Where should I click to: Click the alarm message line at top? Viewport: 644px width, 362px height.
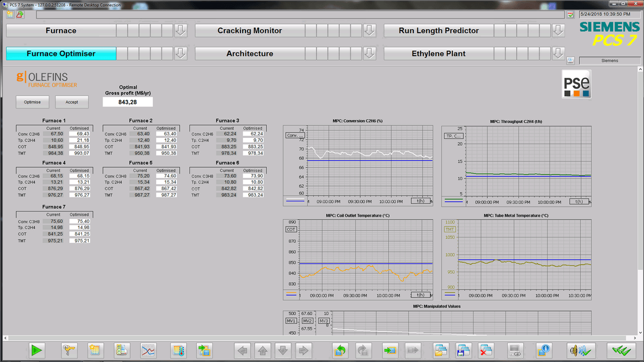[x=300, y=15]
